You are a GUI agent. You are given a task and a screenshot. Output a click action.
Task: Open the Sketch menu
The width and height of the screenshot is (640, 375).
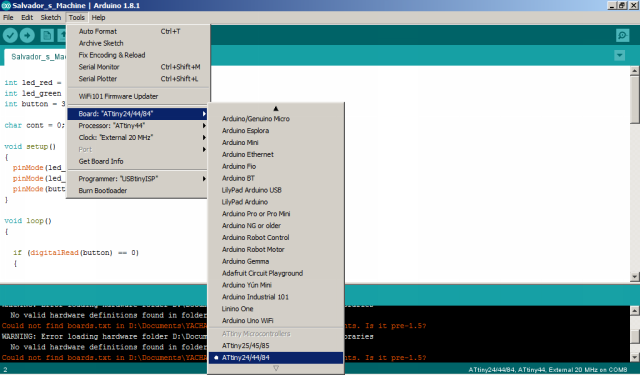[x=51, y=18]
